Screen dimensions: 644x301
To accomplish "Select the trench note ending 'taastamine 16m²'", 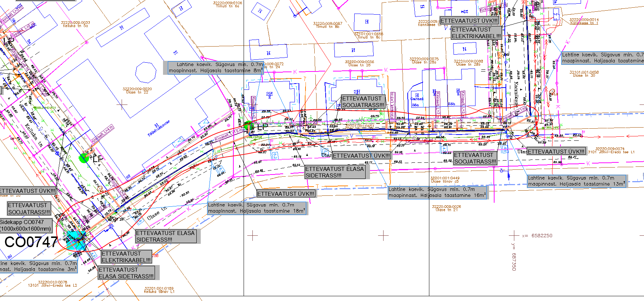I will coord(437,192).
